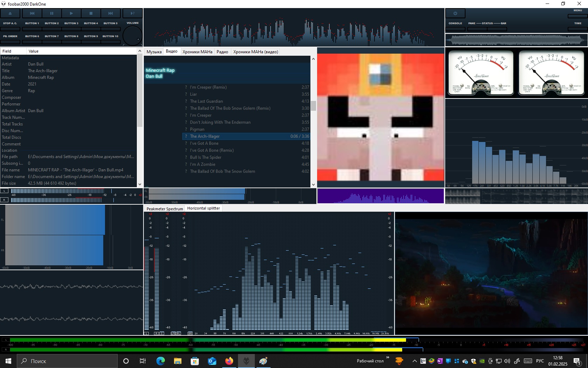The image size is (588, 368).
Task: Skip to the previous track
Action: coord(32,13)
